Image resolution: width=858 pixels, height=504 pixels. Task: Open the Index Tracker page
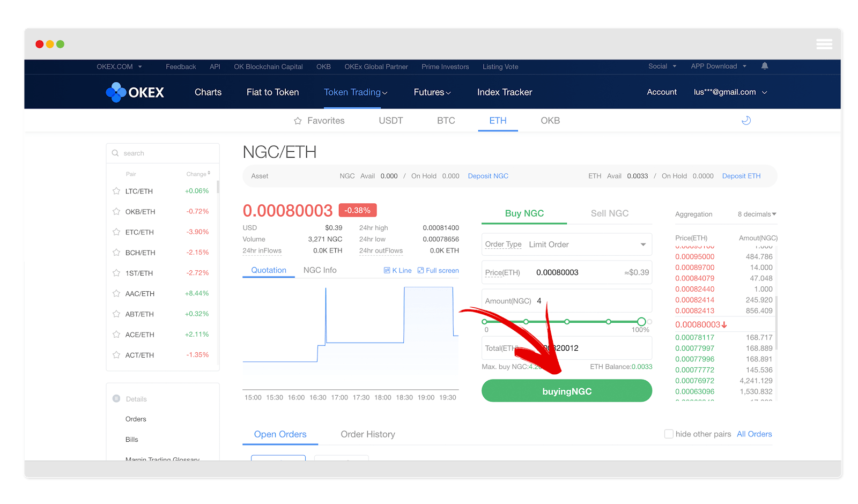point(505,92)
